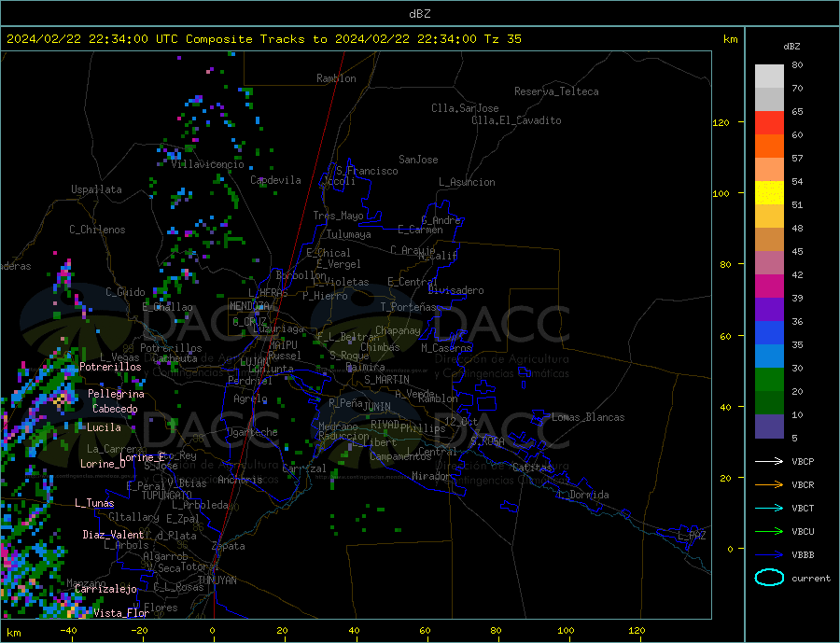
Task: Click the 'Clla.SanJose' label
Action: click(465, 108)
